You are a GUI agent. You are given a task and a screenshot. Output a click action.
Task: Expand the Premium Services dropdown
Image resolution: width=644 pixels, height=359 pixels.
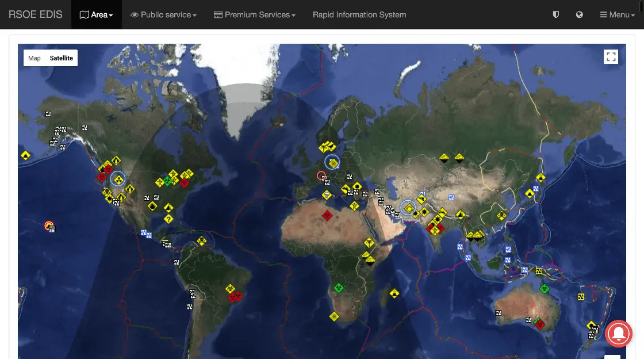[255, 15]
